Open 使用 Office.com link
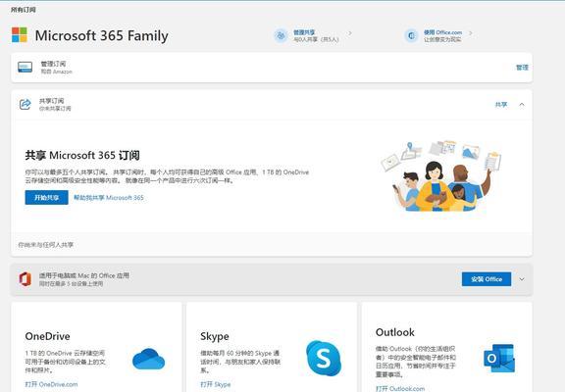The width and height of the screenshot is (565, 392). tap(442, 32)
